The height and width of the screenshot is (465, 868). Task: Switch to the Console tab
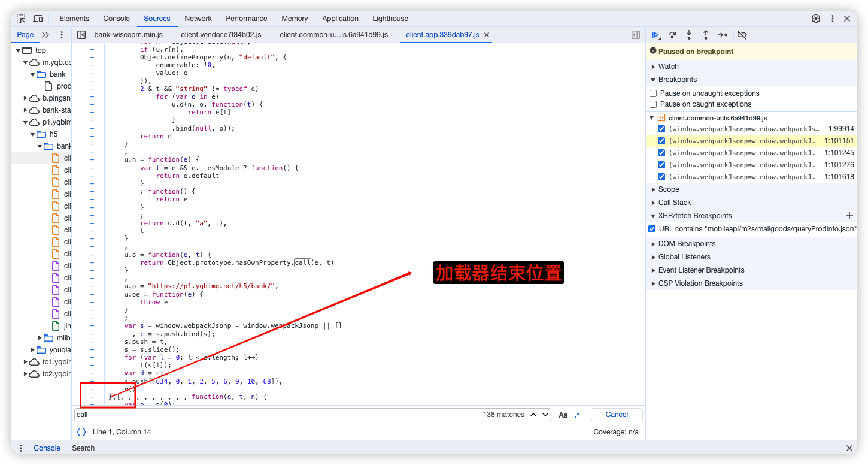pos(116,19)
